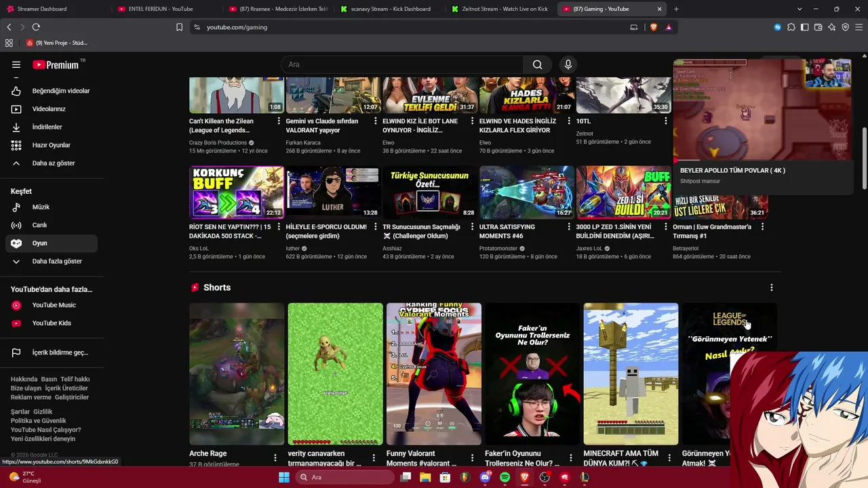Open the browser extensions puzzle icon
The width and height of the screenshot is (868, 488).
click(791, 27)
